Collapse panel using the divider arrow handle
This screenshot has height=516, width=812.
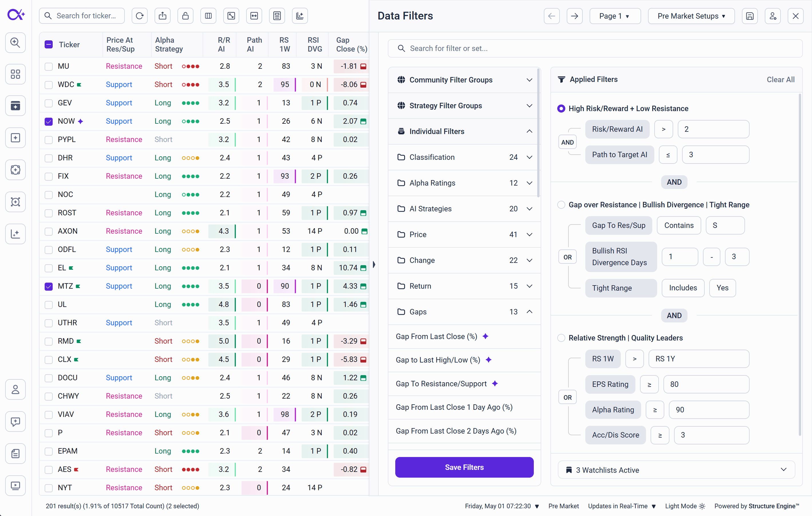click(374, 264)
